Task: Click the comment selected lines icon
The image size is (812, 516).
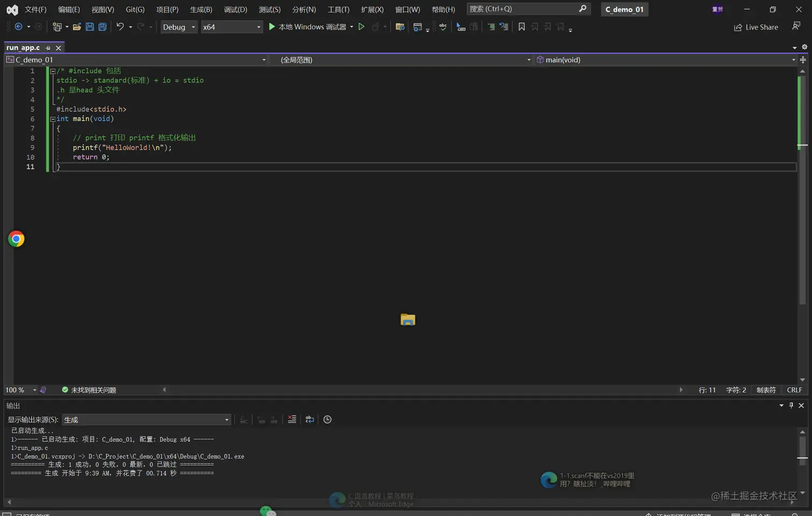Action: 491,27
